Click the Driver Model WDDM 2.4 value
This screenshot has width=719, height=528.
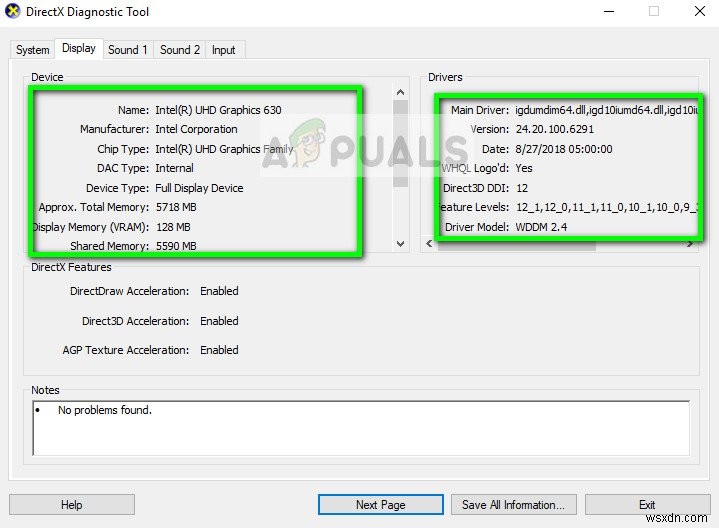[x=541, y=227]
